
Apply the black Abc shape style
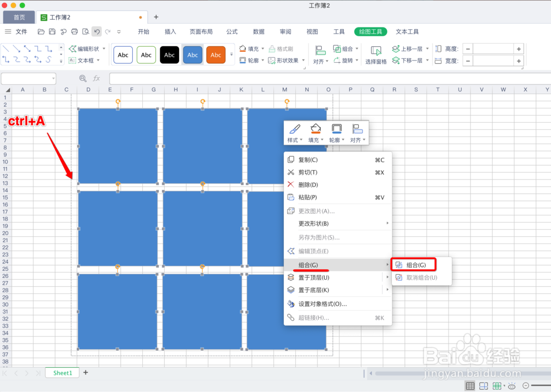169,55
